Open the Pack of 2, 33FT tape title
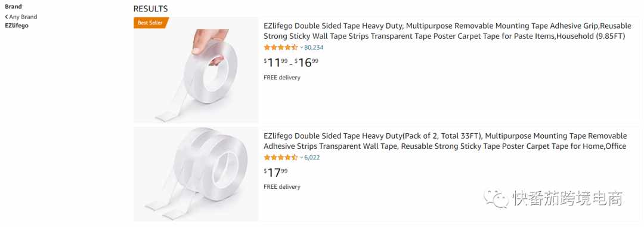The height and width of the screenshot is (227, 644). click(x=445, y=141)
